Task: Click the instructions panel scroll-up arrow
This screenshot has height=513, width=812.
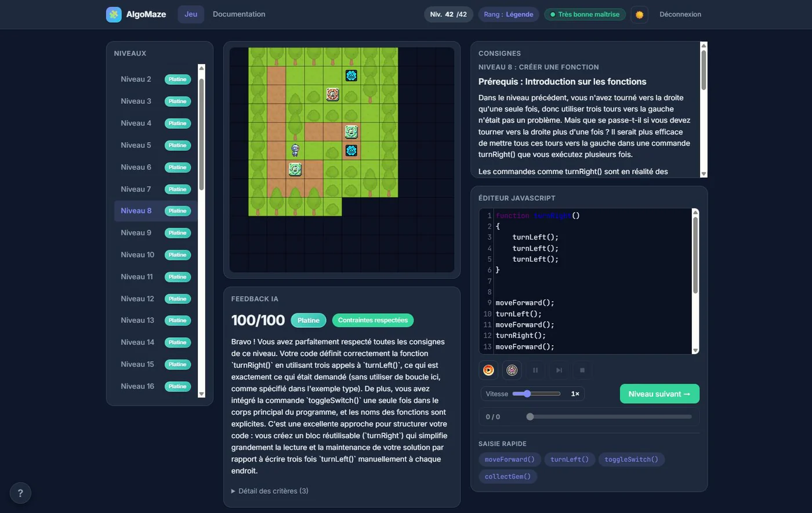Action: (x=704, y=45)
